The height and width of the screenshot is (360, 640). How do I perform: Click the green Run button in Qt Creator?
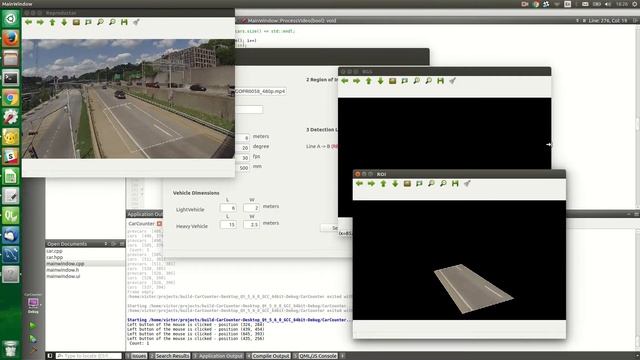coord(33,325)
